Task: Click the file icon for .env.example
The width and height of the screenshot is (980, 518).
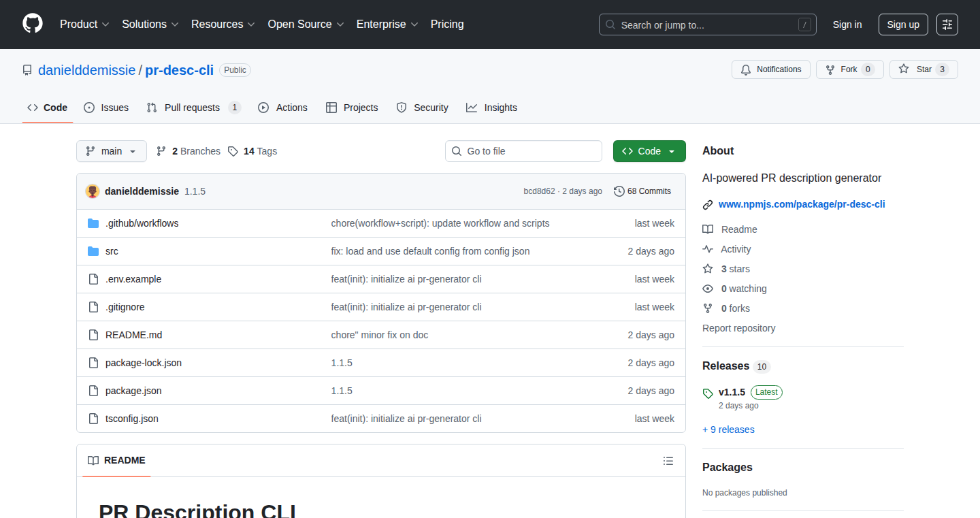Action: coord(93,279)
